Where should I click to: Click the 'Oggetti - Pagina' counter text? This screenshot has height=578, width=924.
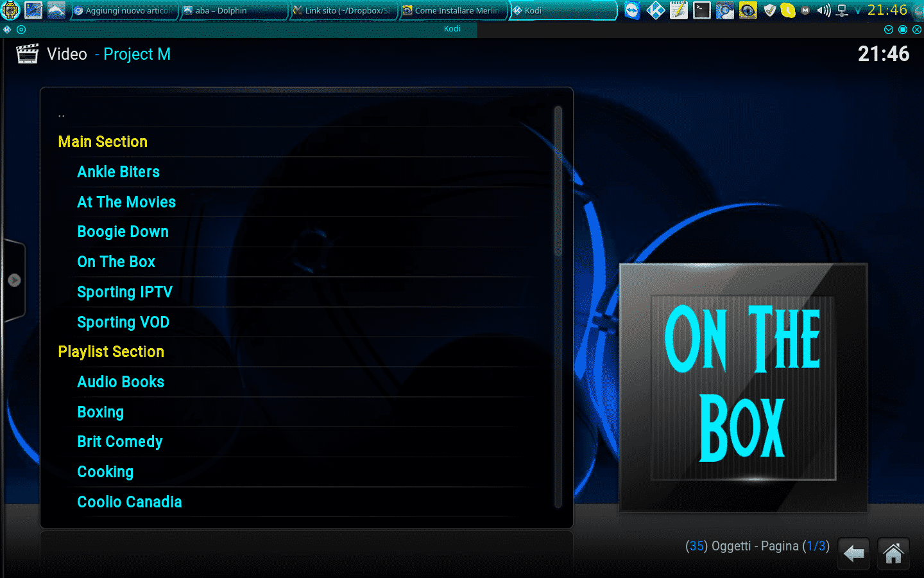[x=757, y=547]
